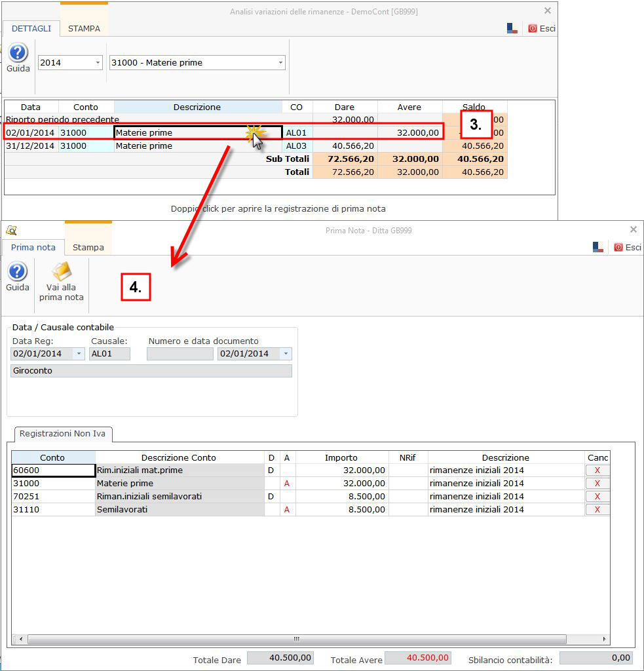
Task: Click Esci in Analisi variazioni window
Action: pos(542,28)
